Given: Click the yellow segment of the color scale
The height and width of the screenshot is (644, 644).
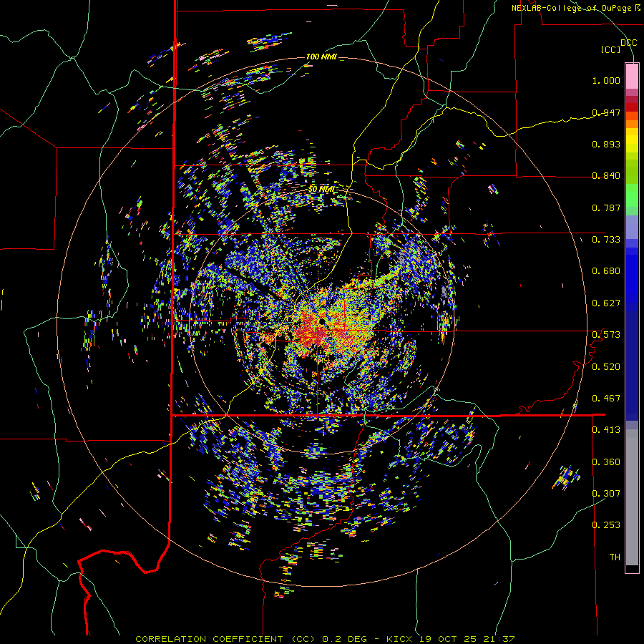Looking at the screenshot, I should click(632, 141).
